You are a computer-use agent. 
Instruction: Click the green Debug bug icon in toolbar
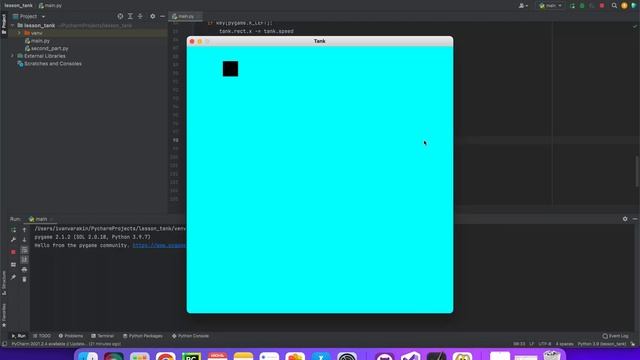point(582,6)
